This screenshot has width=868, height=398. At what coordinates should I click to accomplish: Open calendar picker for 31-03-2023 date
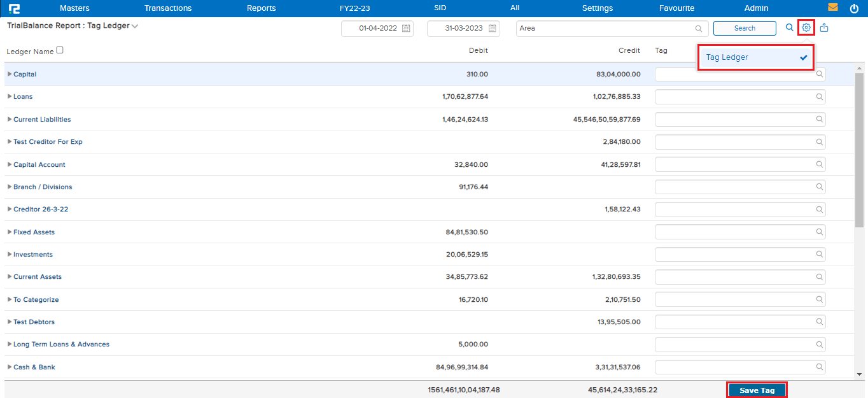tap(492, 29)
